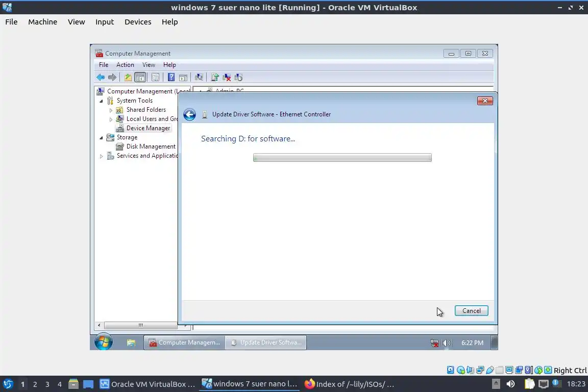Screen dimensions: 588x392
Task: Open Help via blue question mark icon
Action: click(171, 77)
